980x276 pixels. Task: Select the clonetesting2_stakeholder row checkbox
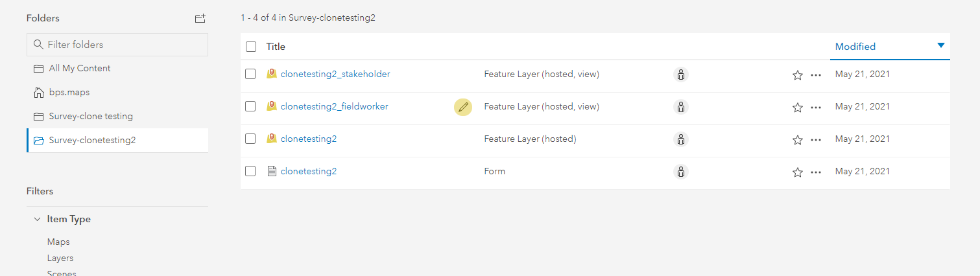[250, 75]
